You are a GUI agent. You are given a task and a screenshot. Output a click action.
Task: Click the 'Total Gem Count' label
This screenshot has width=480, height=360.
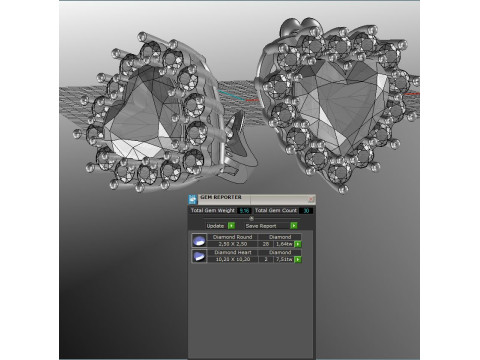point(276,211)
